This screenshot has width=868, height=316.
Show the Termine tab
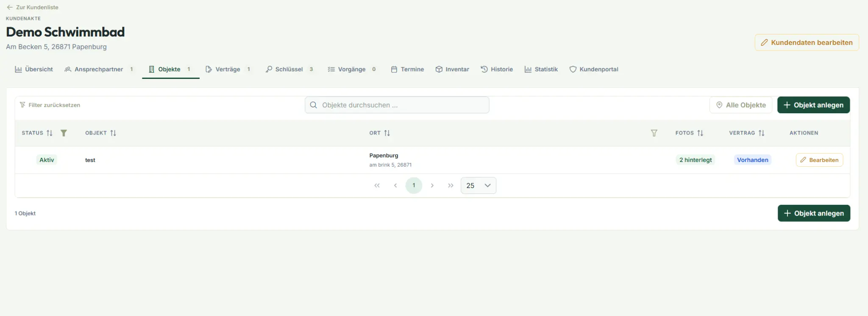click(407, 69)
